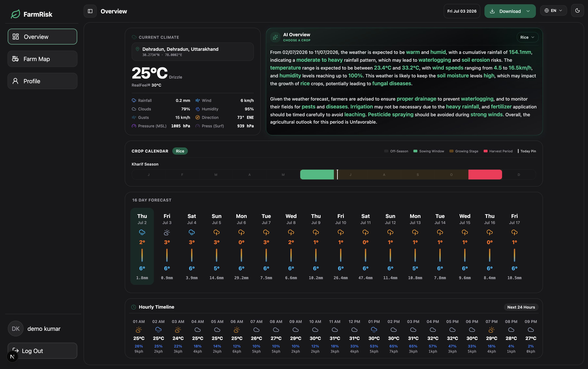Select the Sat Jul 11 forecast day
The image size is (588, 369).
pyautogui.click(x=365, y=246)
